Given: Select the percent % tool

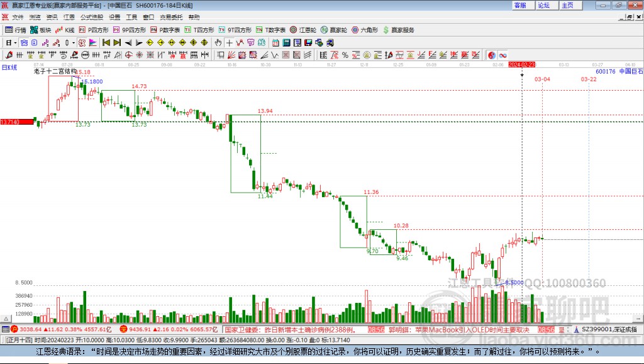Looking at the screenshot, I should [x=345, y=55].
